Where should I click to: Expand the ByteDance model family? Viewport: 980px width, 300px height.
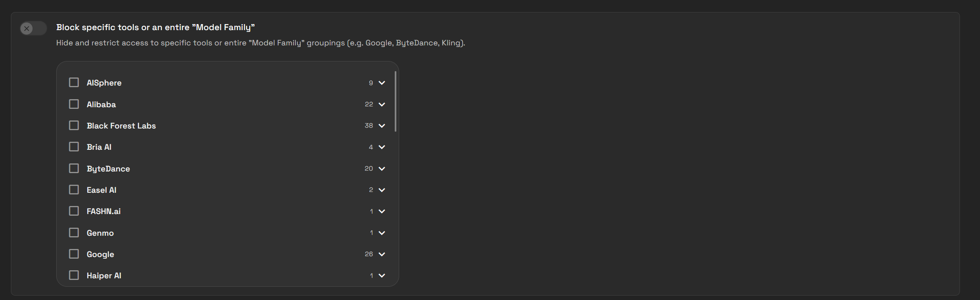click(381, 168)
